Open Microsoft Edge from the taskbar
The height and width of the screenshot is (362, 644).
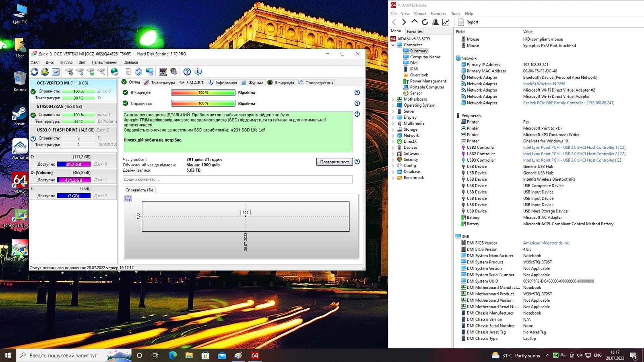point(173,355)
